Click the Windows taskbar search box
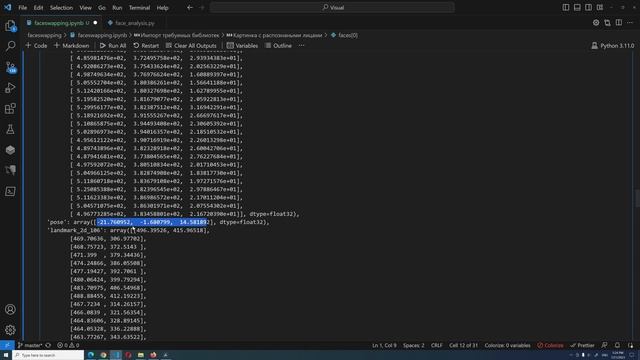The height and width of the screenshot is (360, 640). 48,355
